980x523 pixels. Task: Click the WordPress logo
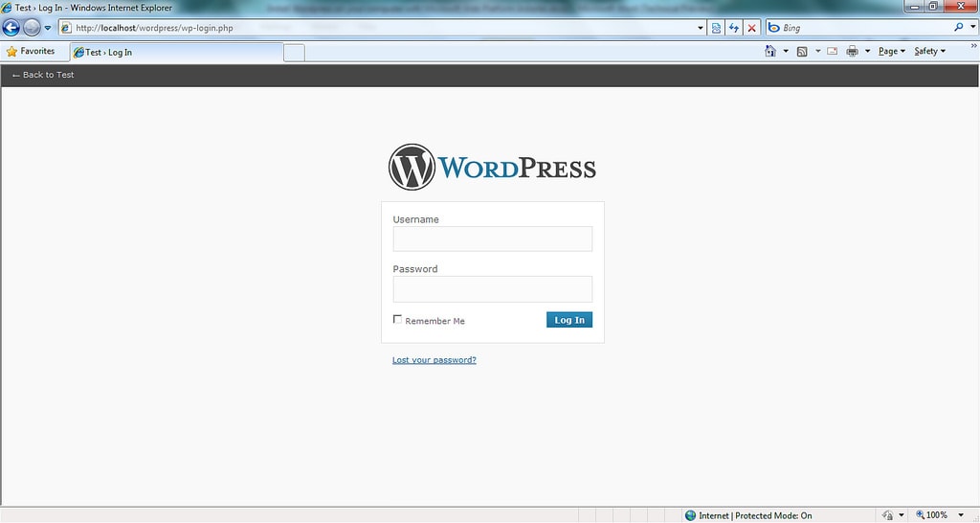point(493,167)
